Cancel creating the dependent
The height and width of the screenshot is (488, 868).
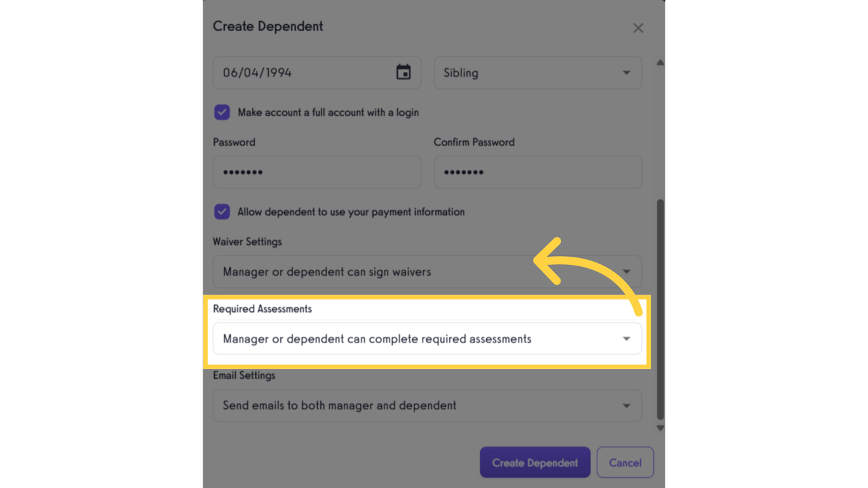(625, 462)
